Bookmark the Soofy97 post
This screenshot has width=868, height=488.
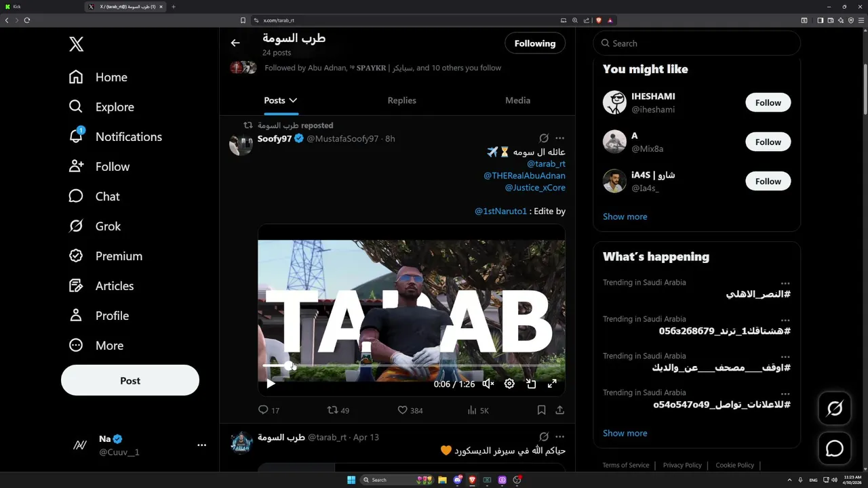tap(541, 410)
